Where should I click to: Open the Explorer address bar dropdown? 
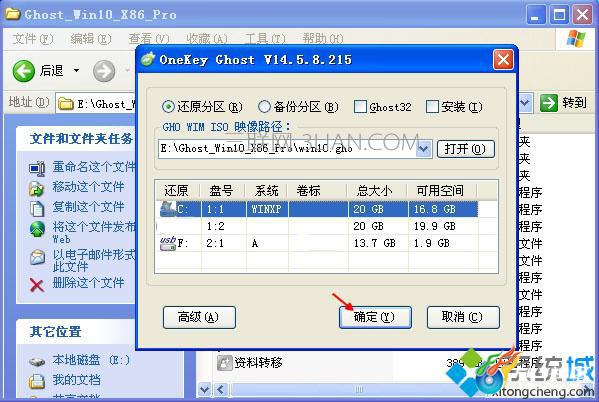click(x=525, y=103)
